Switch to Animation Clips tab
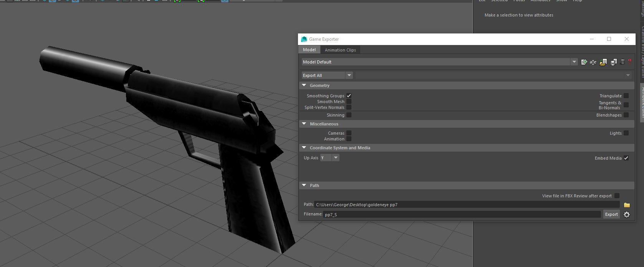The height and width of the screenshot is (267, 644). (340, 50)
